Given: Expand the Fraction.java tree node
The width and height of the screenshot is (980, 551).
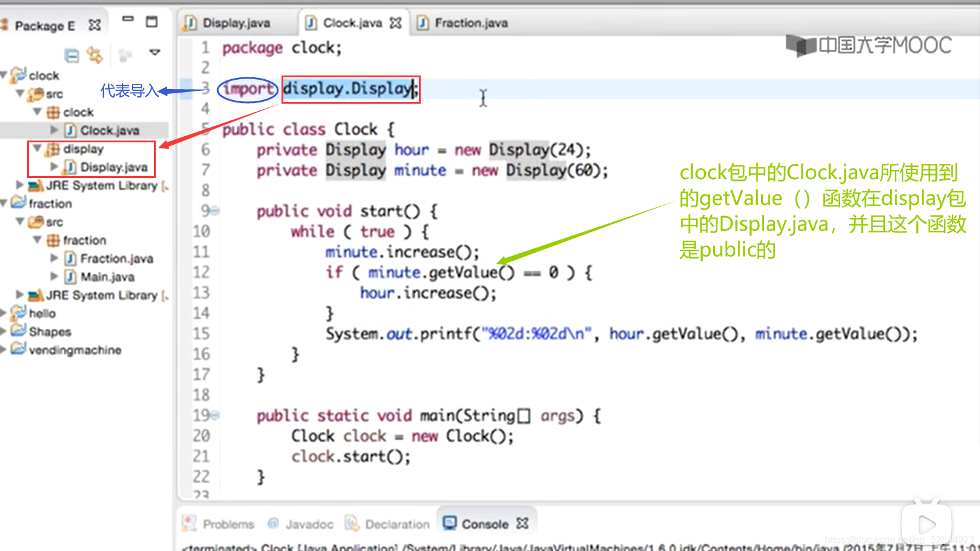Looking at the screenshot, I should pos(54,258).
